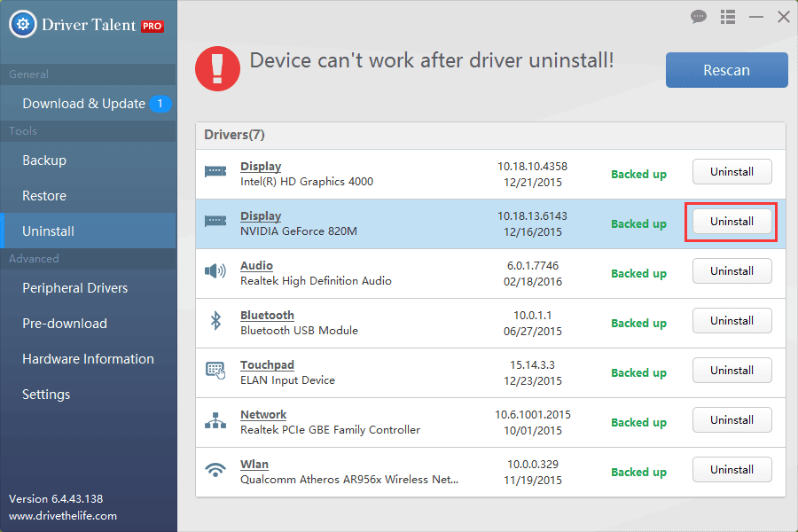The width and height of the screenshot is (798, 532).
Task: Click version 6.0.1.7746 of Audio driver
Action: [x=533, y=266]
